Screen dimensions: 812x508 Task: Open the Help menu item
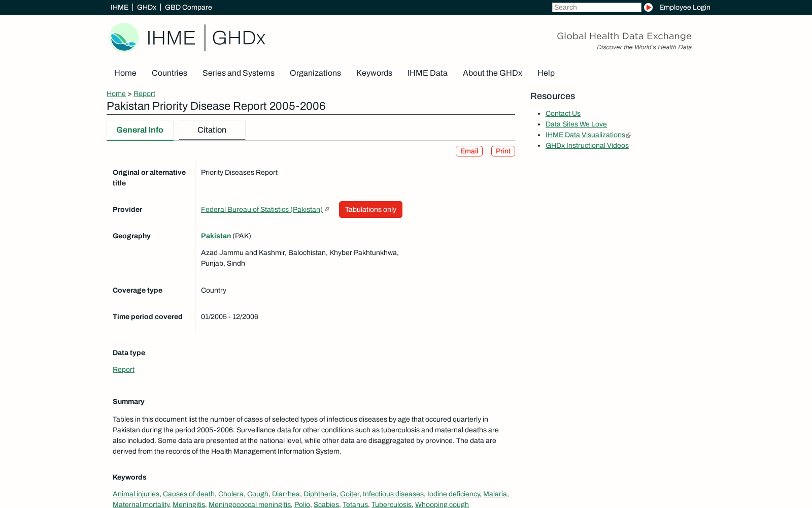546,73
